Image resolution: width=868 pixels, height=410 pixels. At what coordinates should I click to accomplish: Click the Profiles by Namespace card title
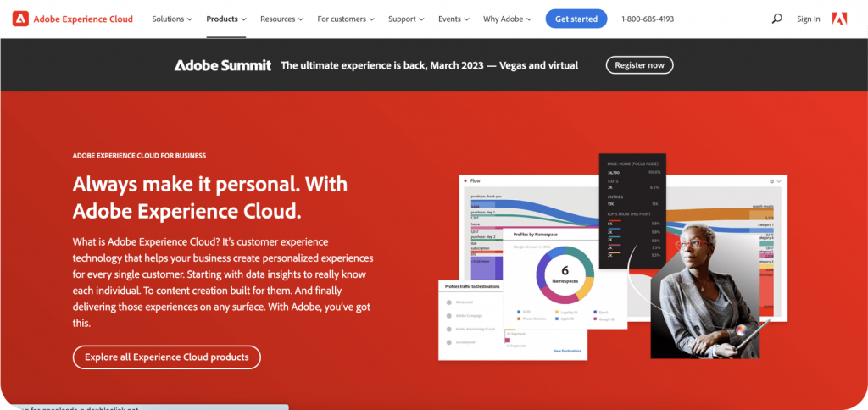pyautogui.click(x=536, y=235)
